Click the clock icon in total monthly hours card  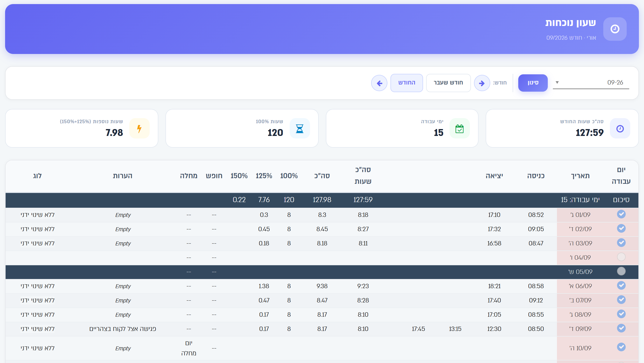pyautogui.click(x=620, y=129)
